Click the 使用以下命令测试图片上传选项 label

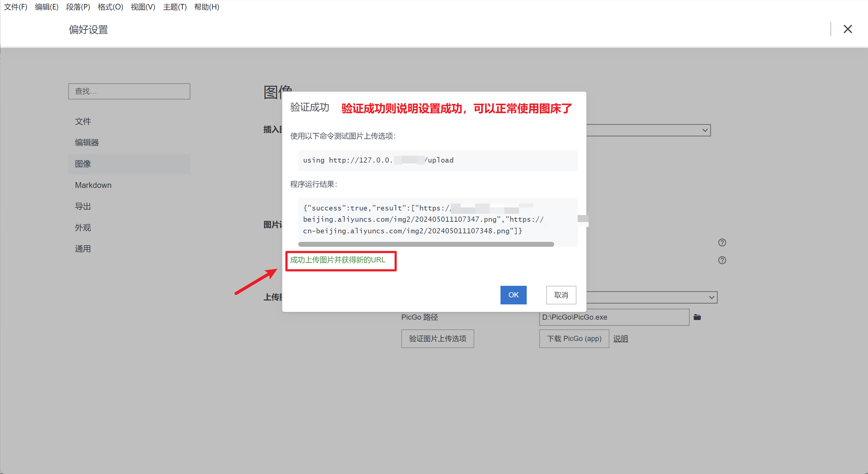(x=343, y=136)
